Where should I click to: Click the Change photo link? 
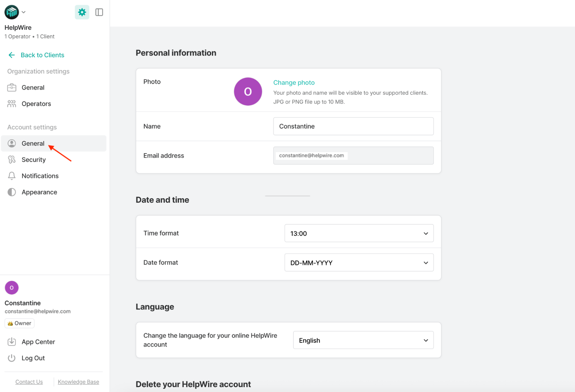pos(294,83)
